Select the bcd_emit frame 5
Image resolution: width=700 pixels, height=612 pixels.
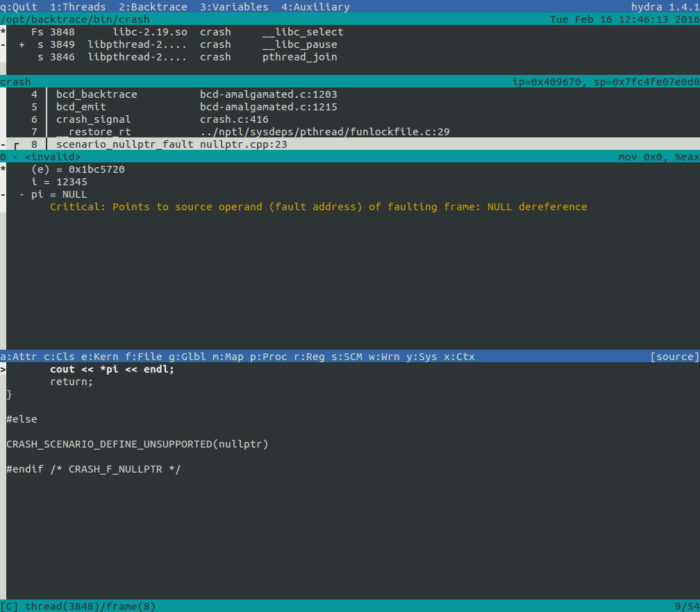[81, 107]
